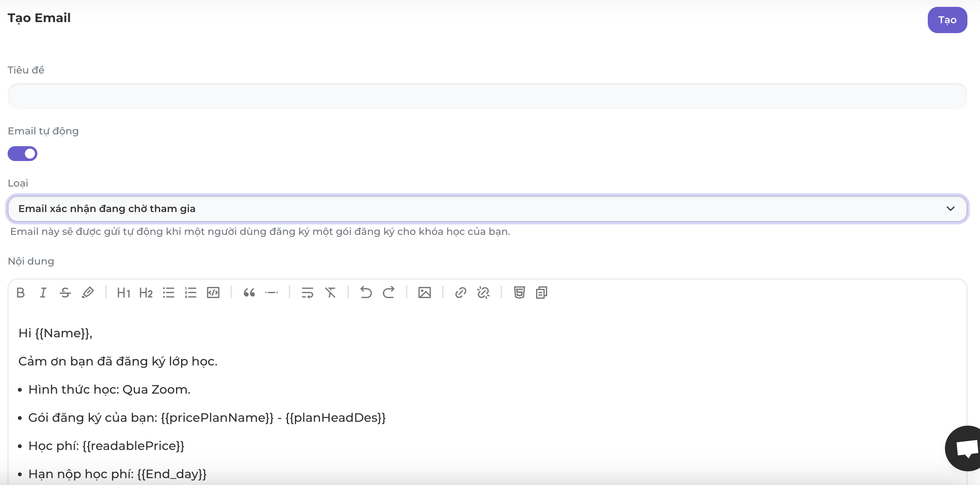Image resolution: width=980 pixels, height=485 pixels.
Task: Apply strikethrough formatting
Action: pyautogui.click(x=65, y=293)
